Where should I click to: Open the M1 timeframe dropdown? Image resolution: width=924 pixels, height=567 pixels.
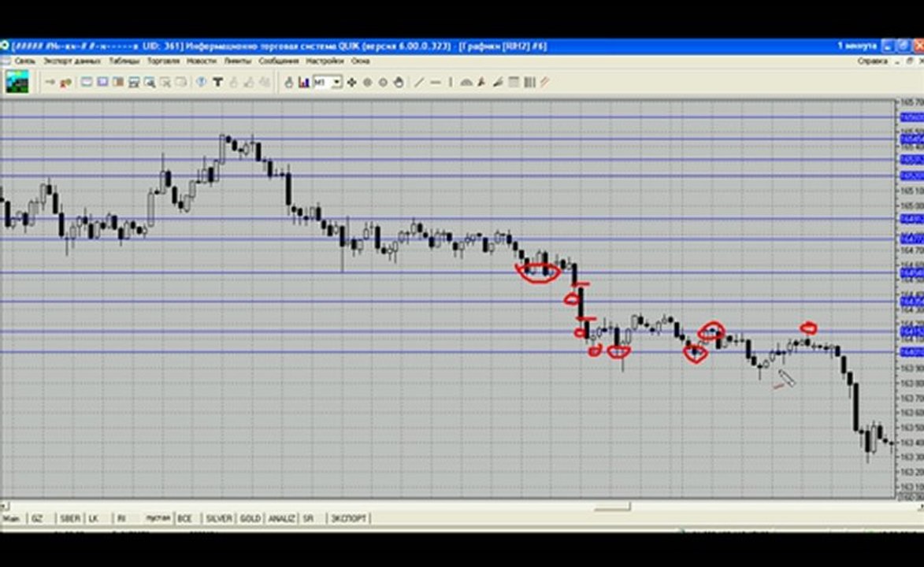336,83
